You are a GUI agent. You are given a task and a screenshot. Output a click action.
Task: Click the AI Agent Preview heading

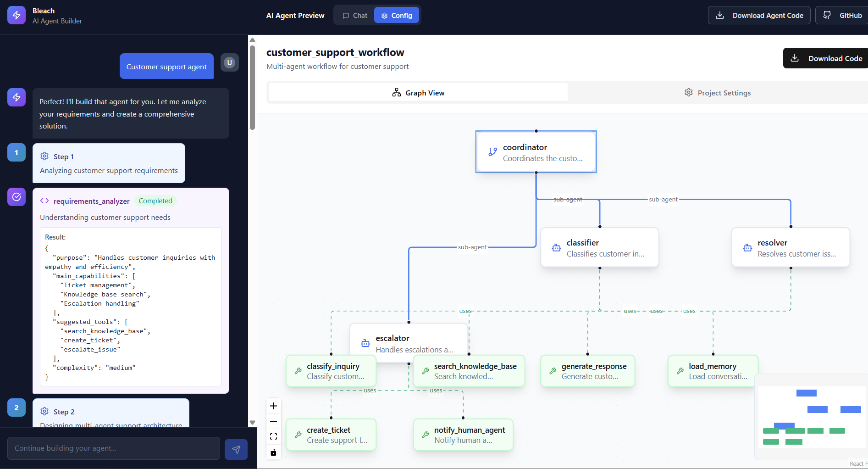tap(295, 15)
